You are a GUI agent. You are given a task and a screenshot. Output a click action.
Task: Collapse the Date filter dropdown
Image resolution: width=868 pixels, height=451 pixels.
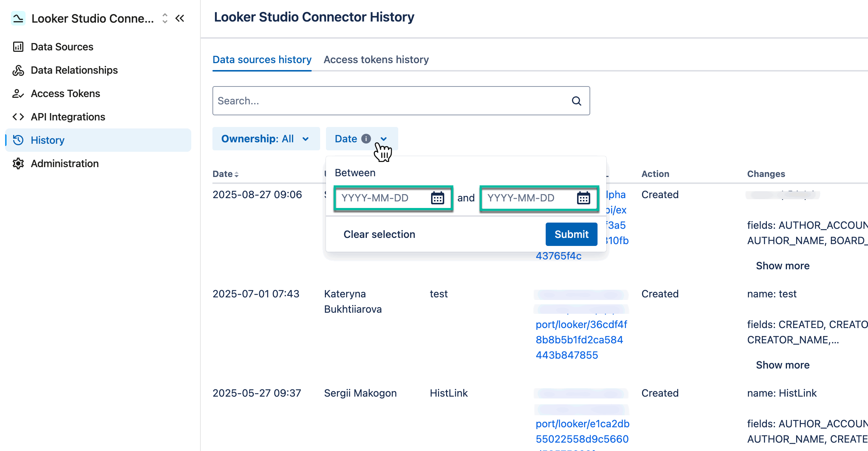pyautogui.click(x=383, y=139)
